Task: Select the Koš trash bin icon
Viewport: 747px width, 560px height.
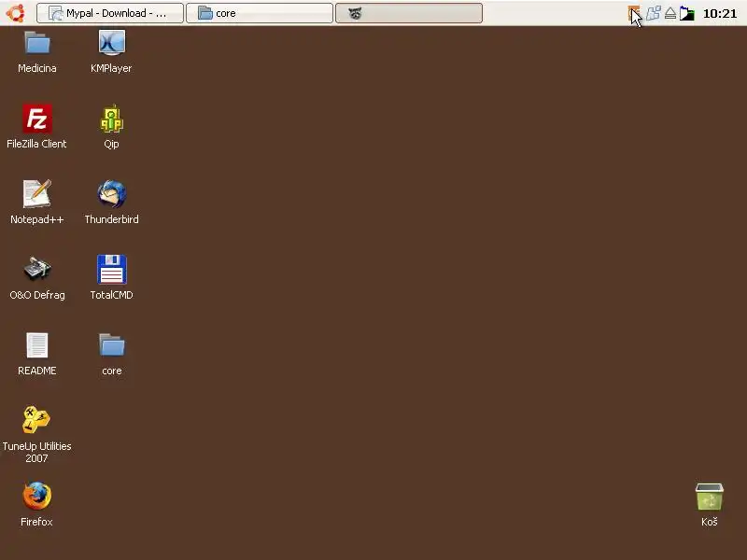Action: coord(710,497)
